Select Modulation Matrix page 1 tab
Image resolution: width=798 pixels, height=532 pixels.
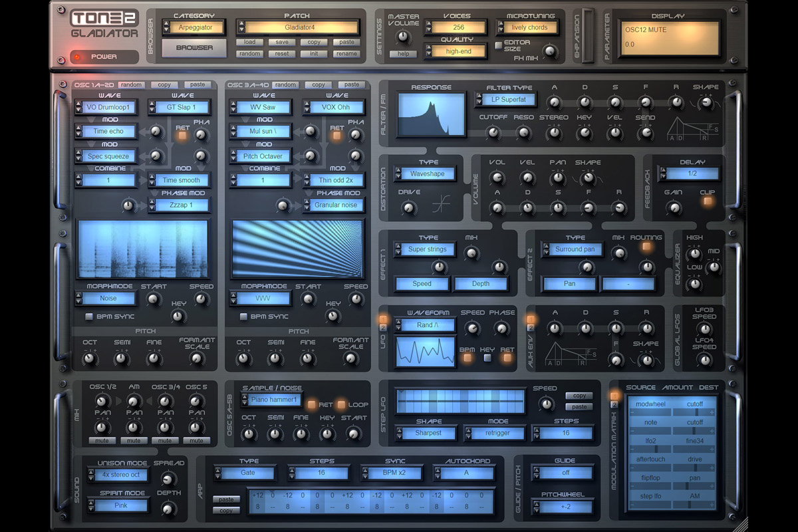(614, 396)
